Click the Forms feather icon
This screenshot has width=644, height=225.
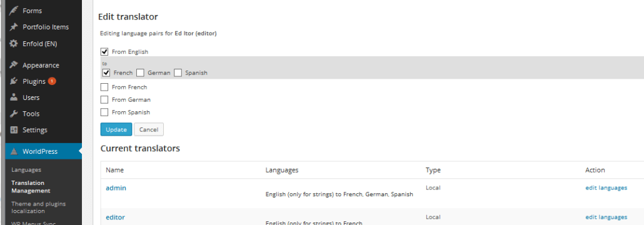coord(14,11)
